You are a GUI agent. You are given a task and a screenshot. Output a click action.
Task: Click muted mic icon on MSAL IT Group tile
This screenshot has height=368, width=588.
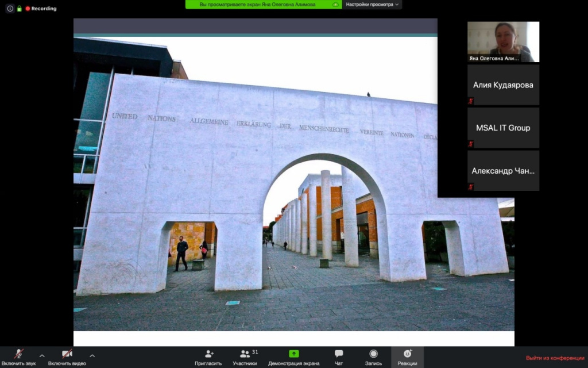pyautogui.click(x=471, y=143)
